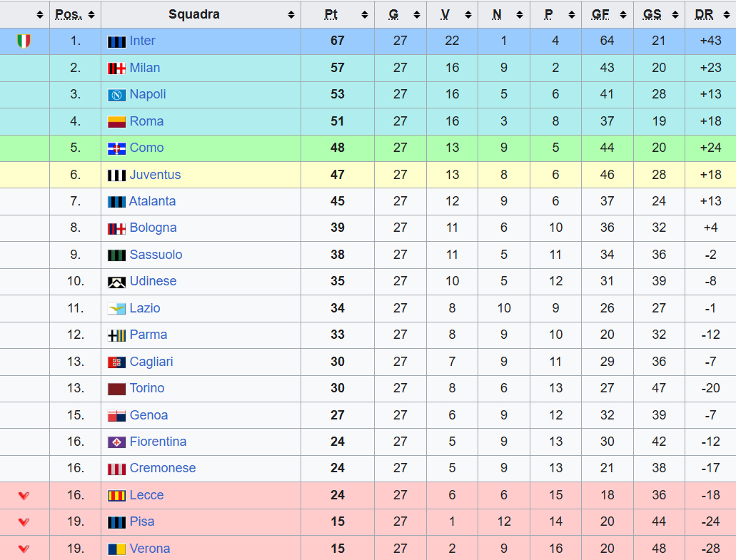Screen dimensions: 736x560
Task: Click the Verona yellow-blue flag icon
Action: pos(116,549)
